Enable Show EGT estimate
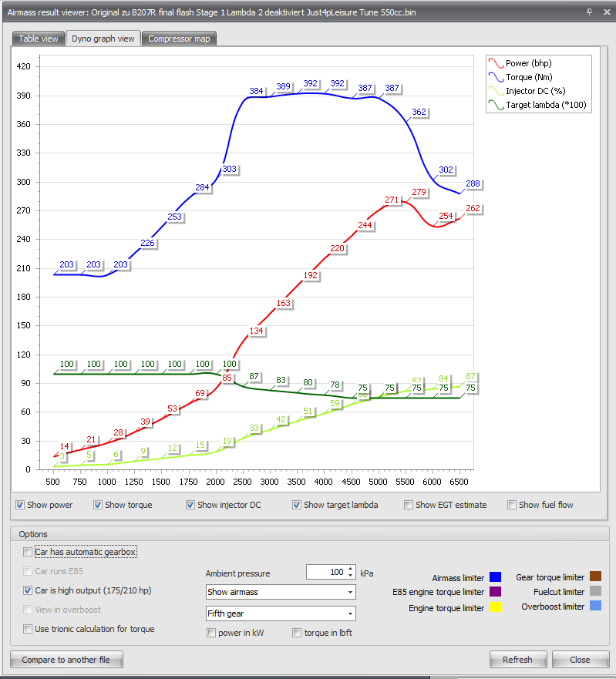Screen dimensions: 616x679 point(409,505)
